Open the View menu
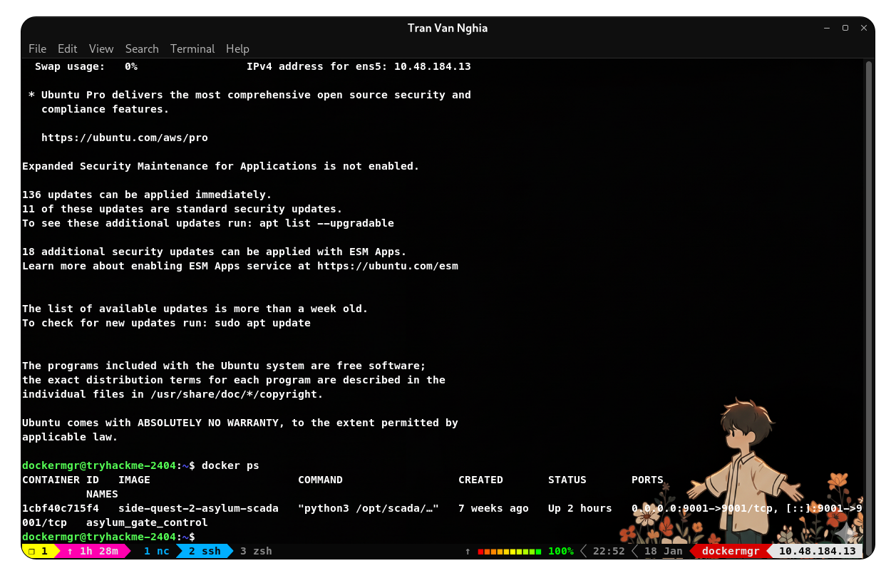The height and width of the screenshot is (588, 896). pyautogui.click(x=101, y=48)
